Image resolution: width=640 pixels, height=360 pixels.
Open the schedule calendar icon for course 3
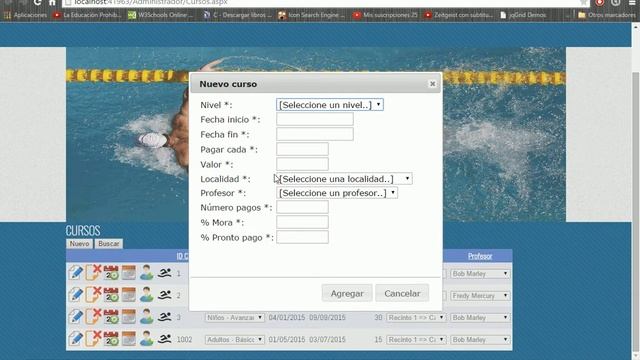point(111,317)
